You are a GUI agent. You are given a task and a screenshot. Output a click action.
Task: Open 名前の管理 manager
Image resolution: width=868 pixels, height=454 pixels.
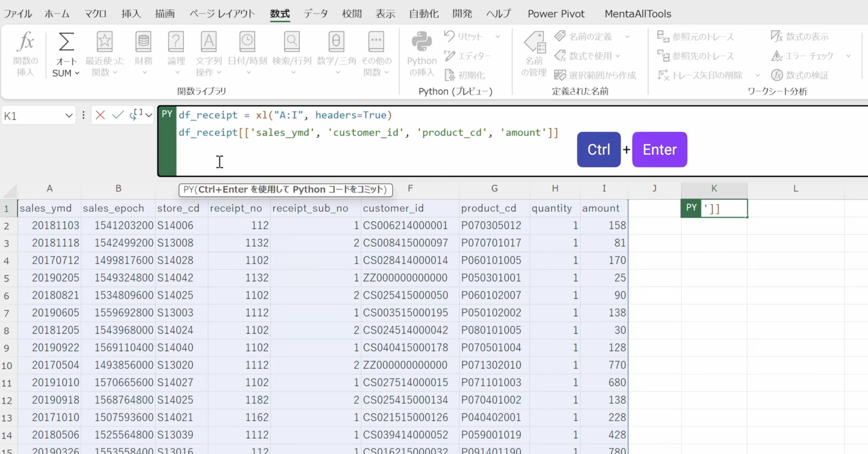pos(534,54)
